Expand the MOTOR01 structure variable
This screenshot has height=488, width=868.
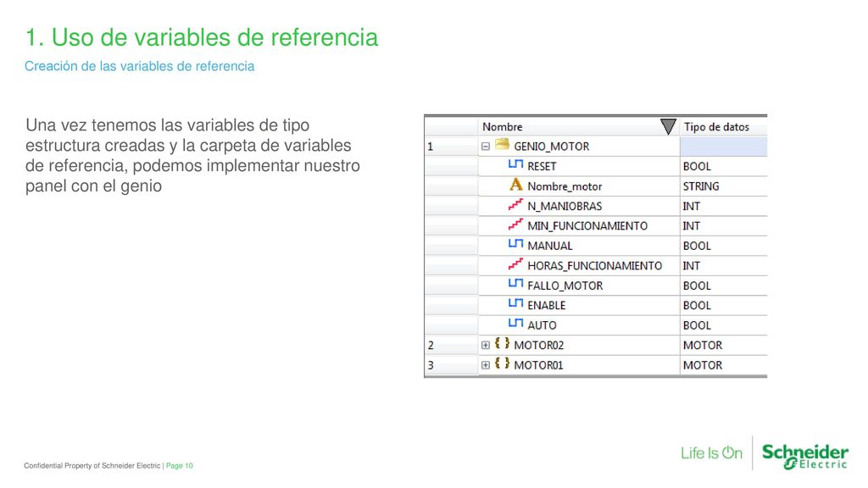pyautogui.click(x=486, y=365)
